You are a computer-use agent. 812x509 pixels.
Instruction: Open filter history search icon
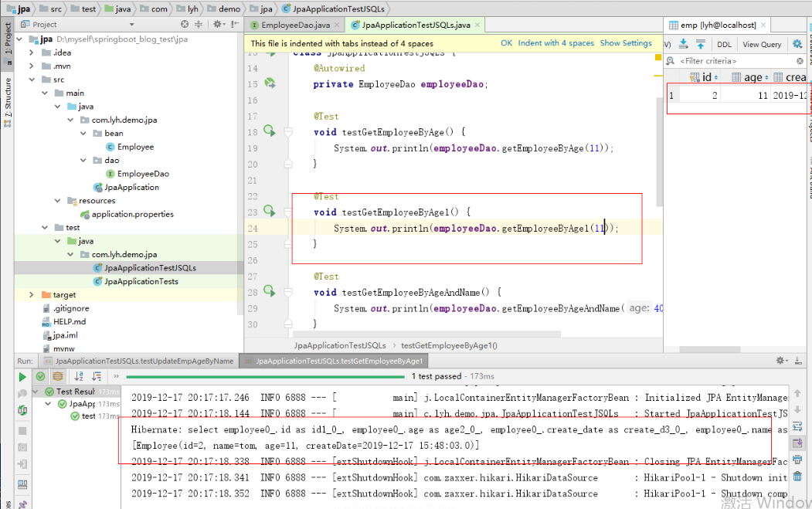click(670, 61)
